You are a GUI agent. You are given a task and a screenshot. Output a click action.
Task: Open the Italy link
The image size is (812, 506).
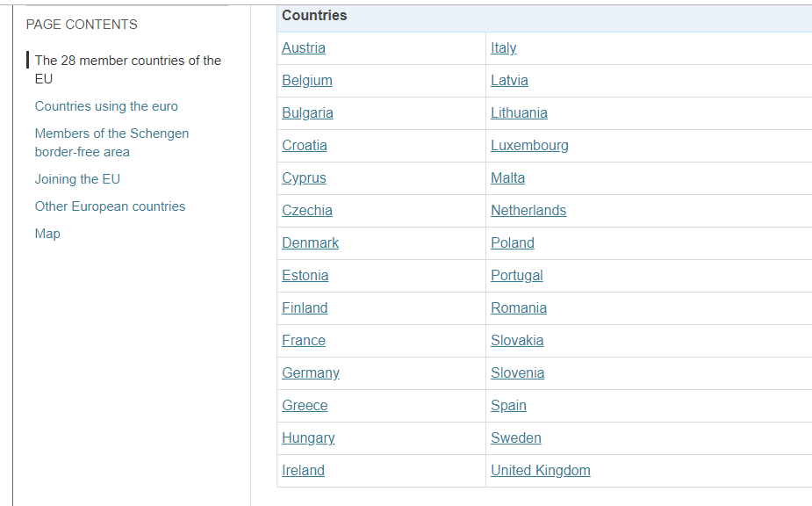click(x=504, y=48)
